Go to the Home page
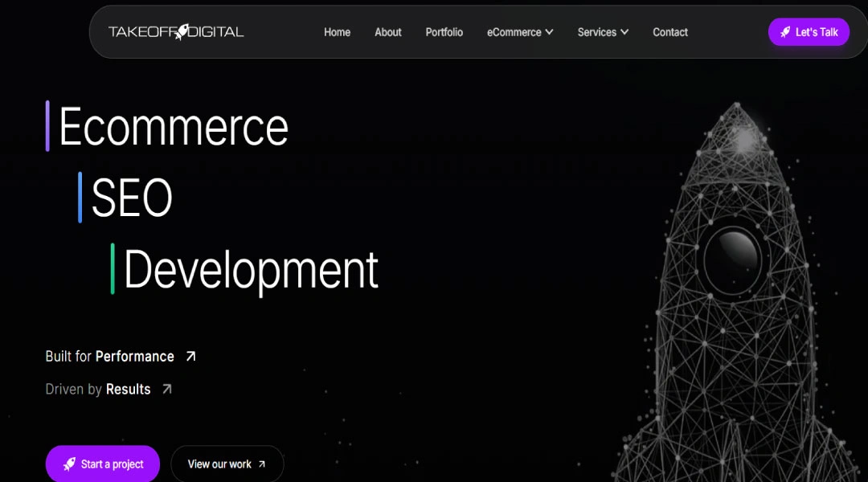The image size is (868, 482). point(337,32)
